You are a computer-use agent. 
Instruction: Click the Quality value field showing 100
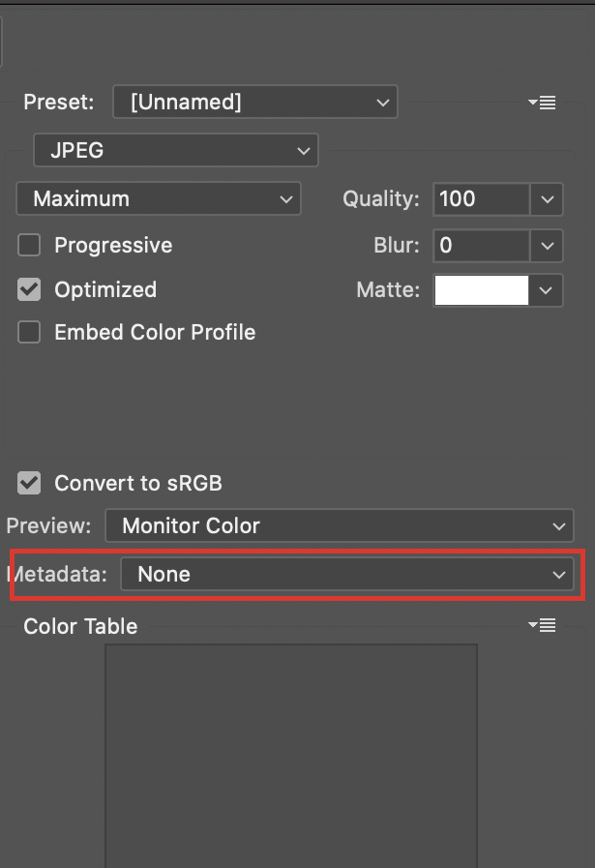481,199
